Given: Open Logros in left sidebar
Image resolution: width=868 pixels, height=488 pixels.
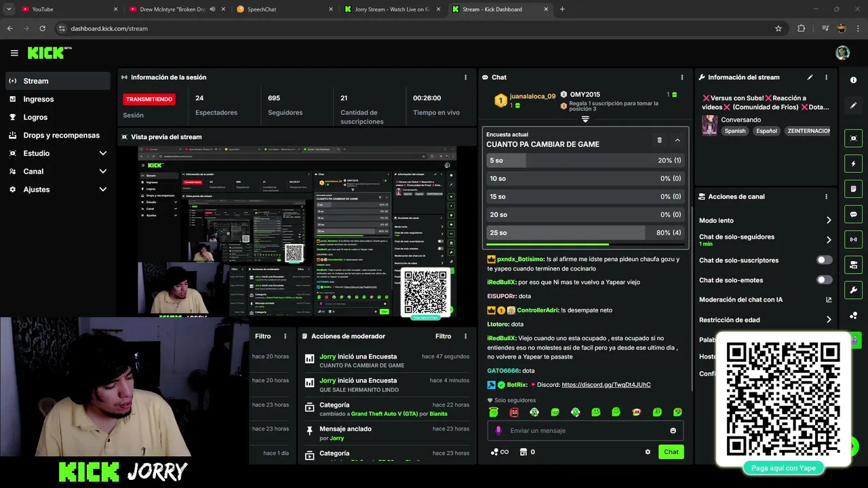Looking at the screenshot, I should click(x=58, y=117).
